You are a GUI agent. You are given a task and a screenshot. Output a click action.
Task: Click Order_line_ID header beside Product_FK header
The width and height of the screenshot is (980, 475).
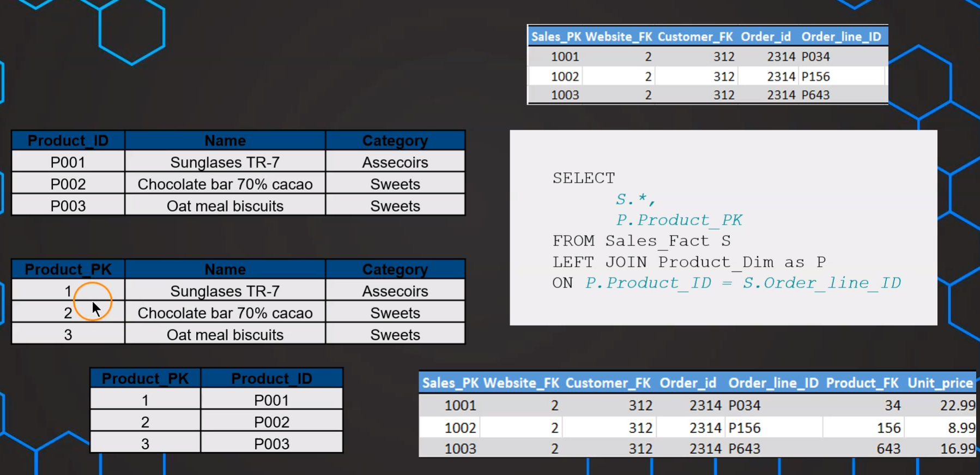[x=773, y=383]
